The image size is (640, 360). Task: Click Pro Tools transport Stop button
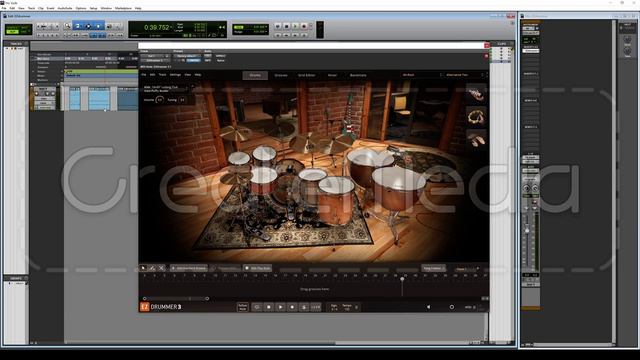(x=287, y=26)
